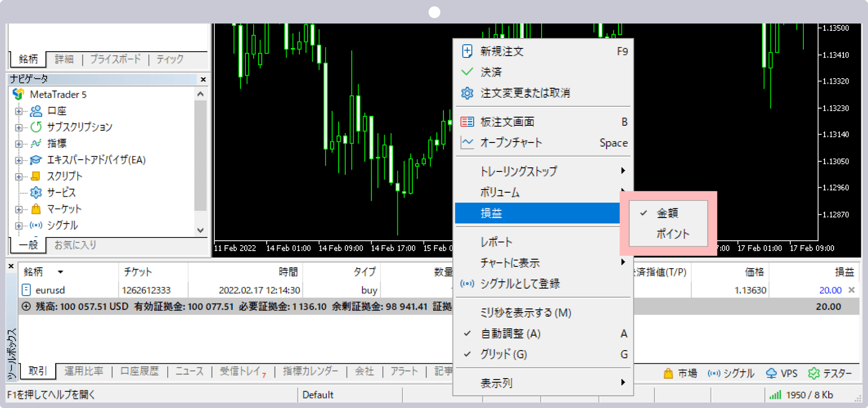Toggle 自動調整 (A) menu option
The height and width of the screenshot is (408, 868).
coord(542,333)
